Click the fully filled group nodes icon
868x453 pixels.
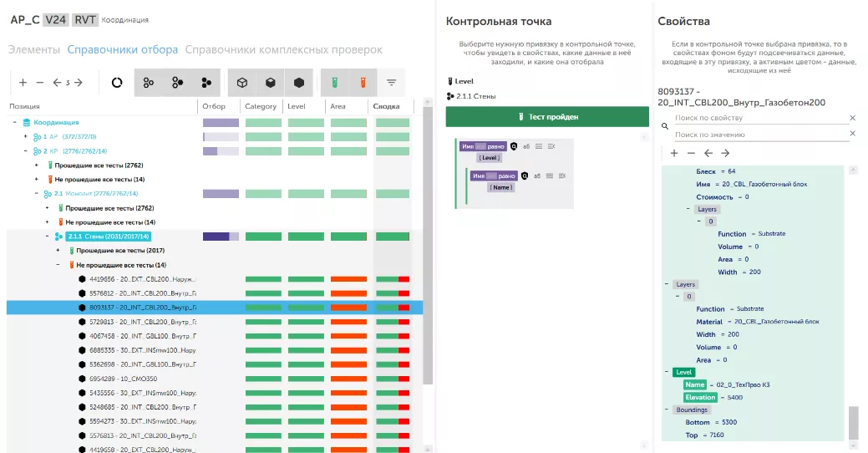point(206,83)
